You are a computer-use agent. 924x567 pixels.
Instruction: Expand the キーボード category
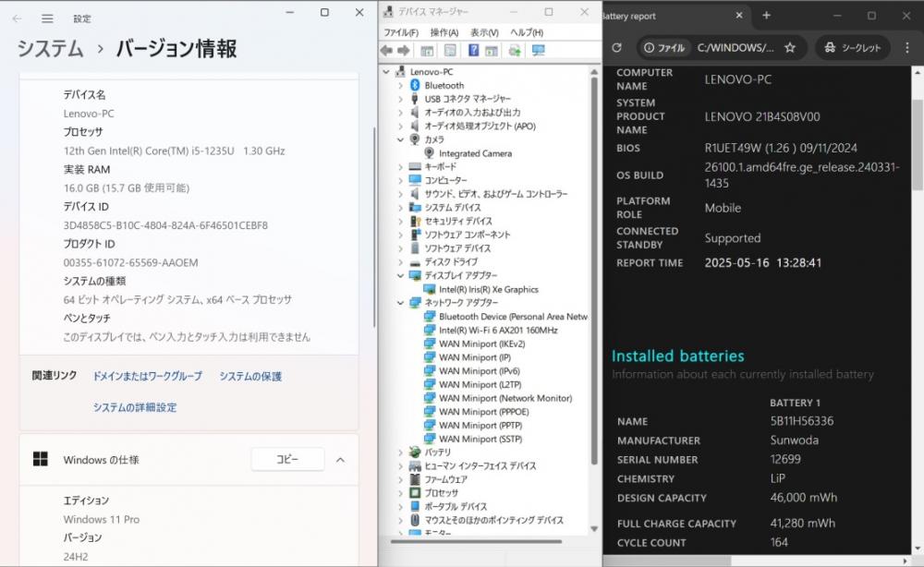pos(401,166)
